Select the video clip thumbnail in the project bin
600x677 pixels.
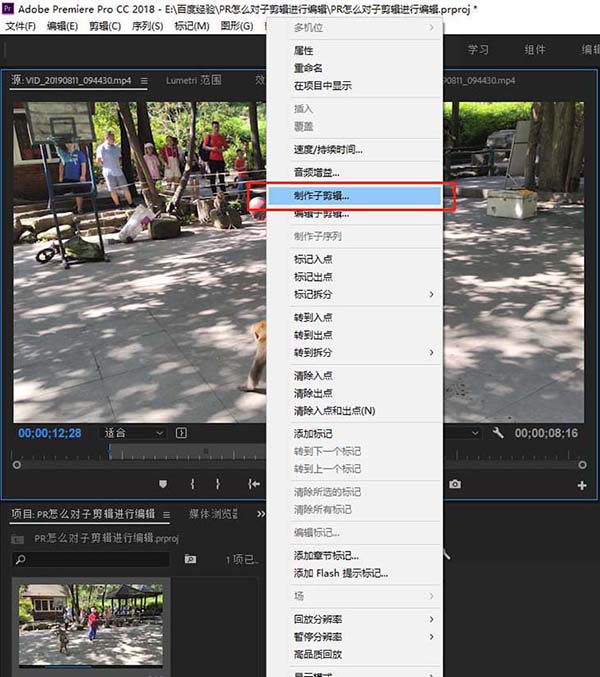click(91, 625)
